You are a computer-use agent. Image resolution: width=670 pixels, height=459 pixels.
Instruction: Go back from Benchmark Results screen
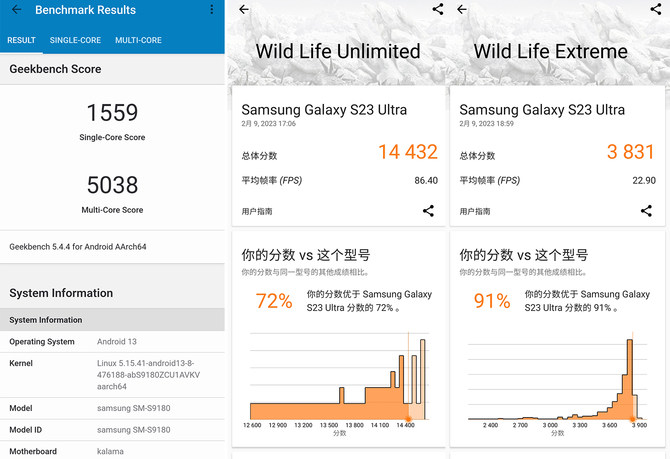pos(17,9)
